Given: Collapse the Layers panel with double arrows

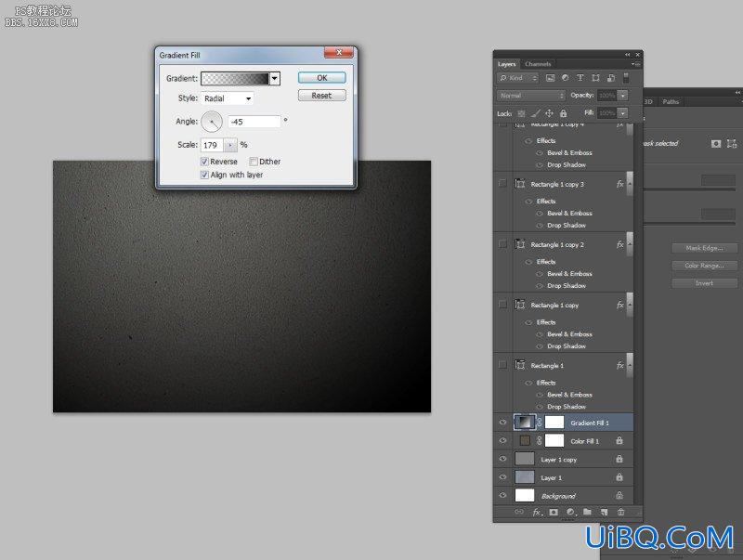Looking at the screenshot, I should click(628, 55).
